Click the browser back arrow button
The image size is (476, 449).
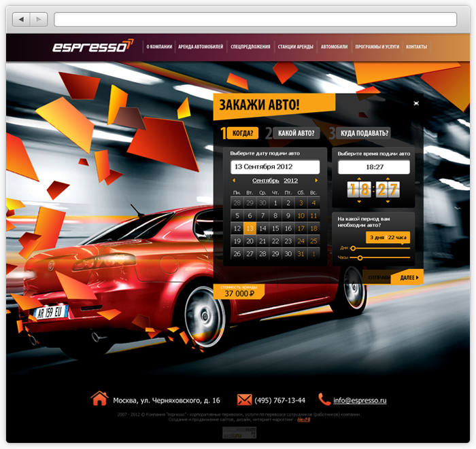pos(21,20)
